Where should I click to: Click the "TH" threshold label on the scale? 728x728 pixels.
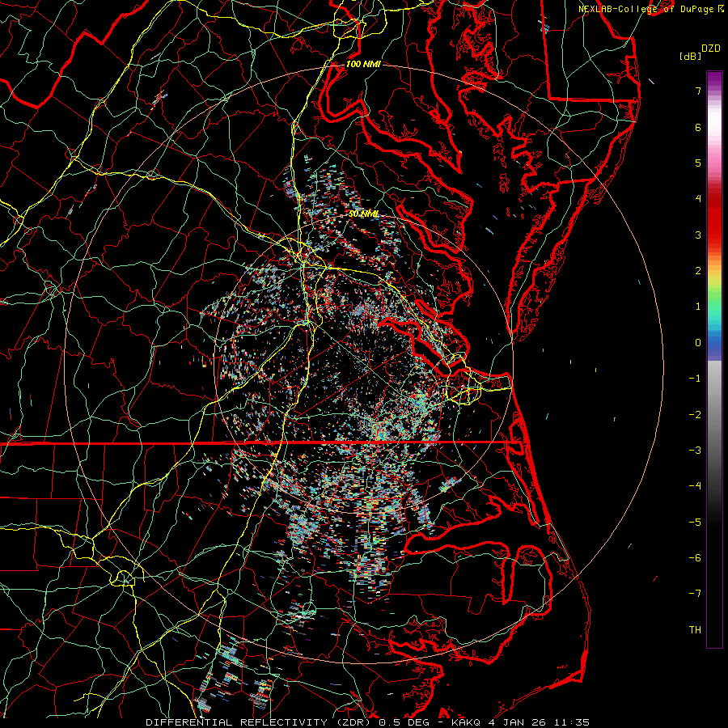tap(695, 630)
